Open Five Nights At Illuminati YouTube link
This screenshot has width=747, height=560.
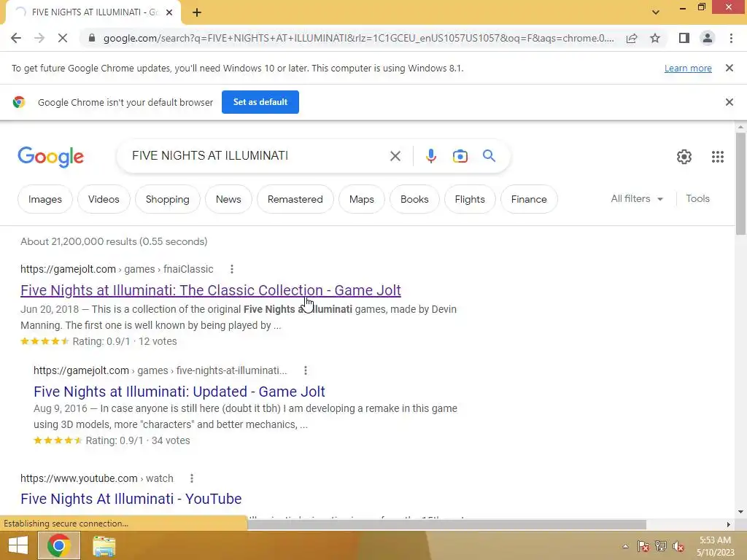point(131,499)
